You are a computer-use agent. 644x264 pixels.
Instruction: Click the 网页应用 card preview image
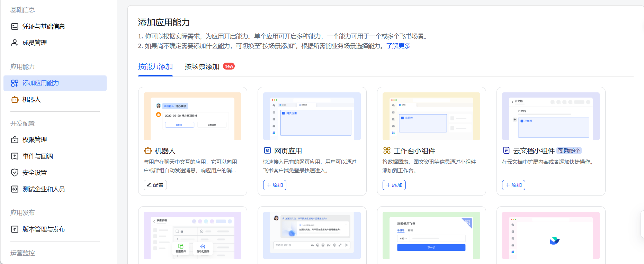[312, 116]
